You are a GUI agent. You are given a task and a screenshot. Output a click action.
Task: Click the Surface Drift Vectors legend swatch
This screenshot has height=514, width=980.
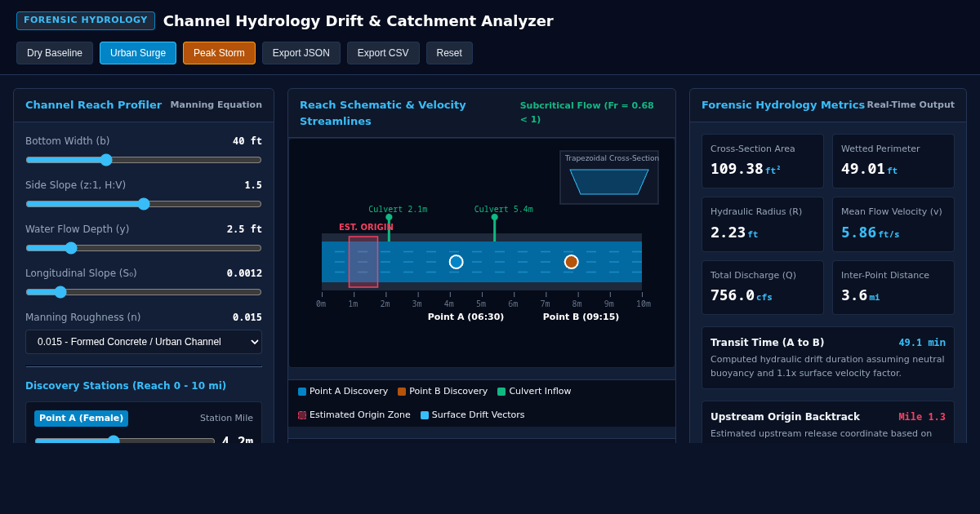click(425, 415)
